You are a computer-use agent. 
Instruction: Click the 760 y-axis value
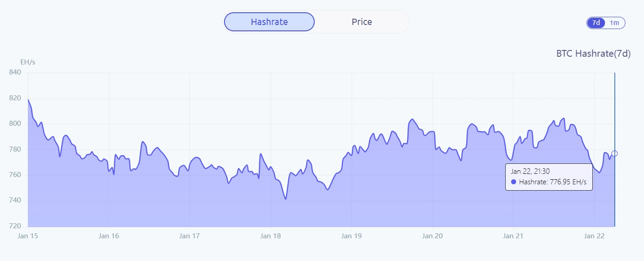pos(15,175)
